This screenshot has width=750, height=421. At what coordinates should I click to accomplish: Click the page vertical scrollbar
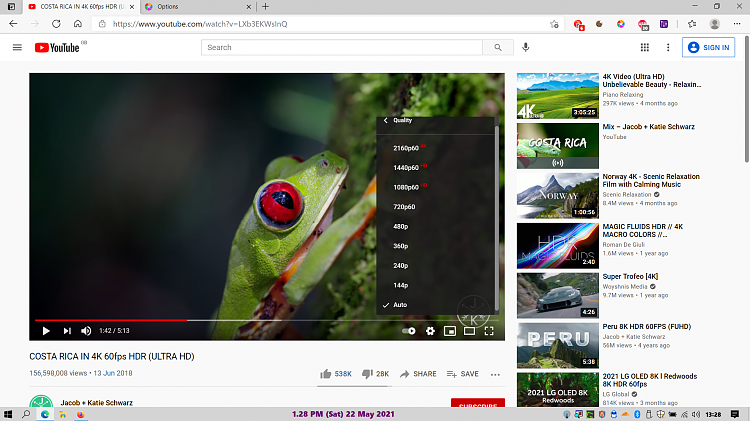coord(747,100)
